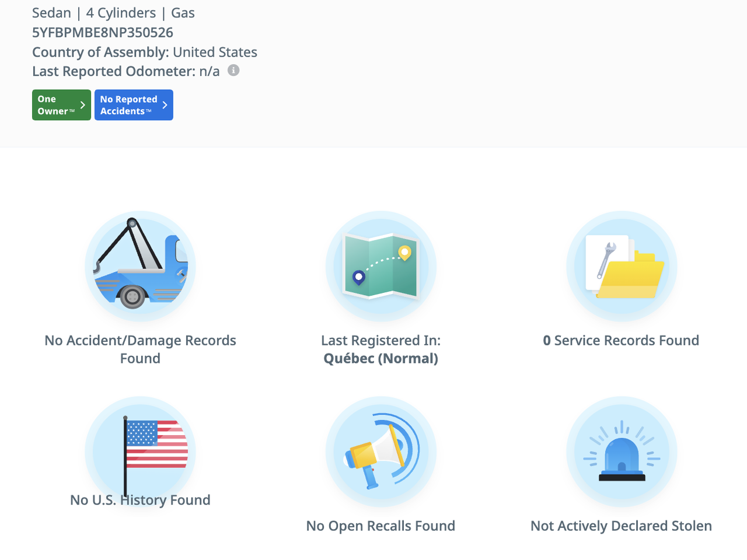Select the 0 Service Records Found label

(621, 340)
